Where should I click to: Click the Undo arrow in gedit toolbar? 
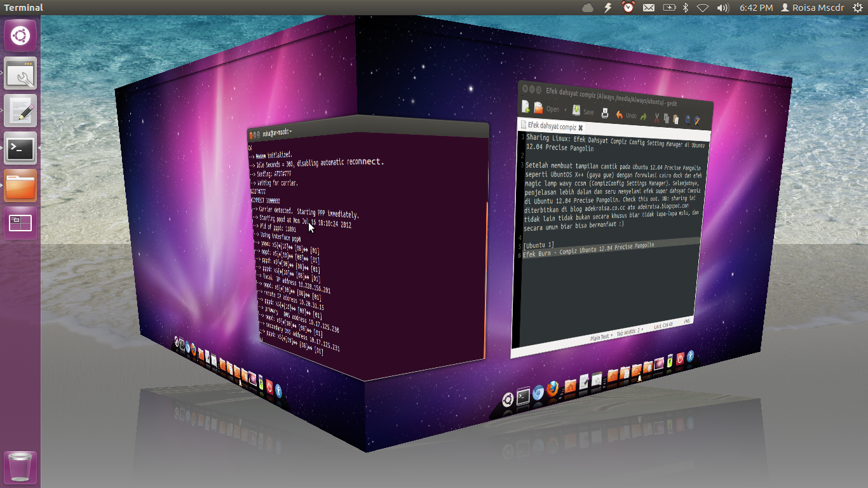click(x=620, y=114)
